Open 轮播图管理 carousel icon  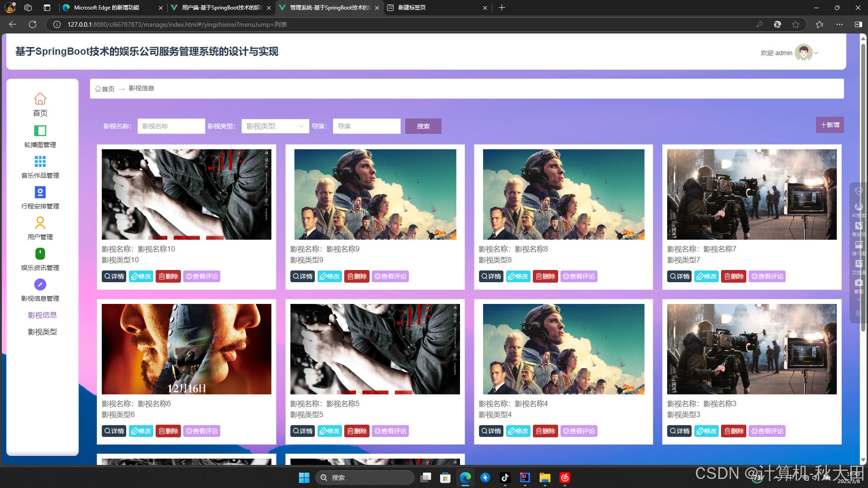(x=40, y=131)
